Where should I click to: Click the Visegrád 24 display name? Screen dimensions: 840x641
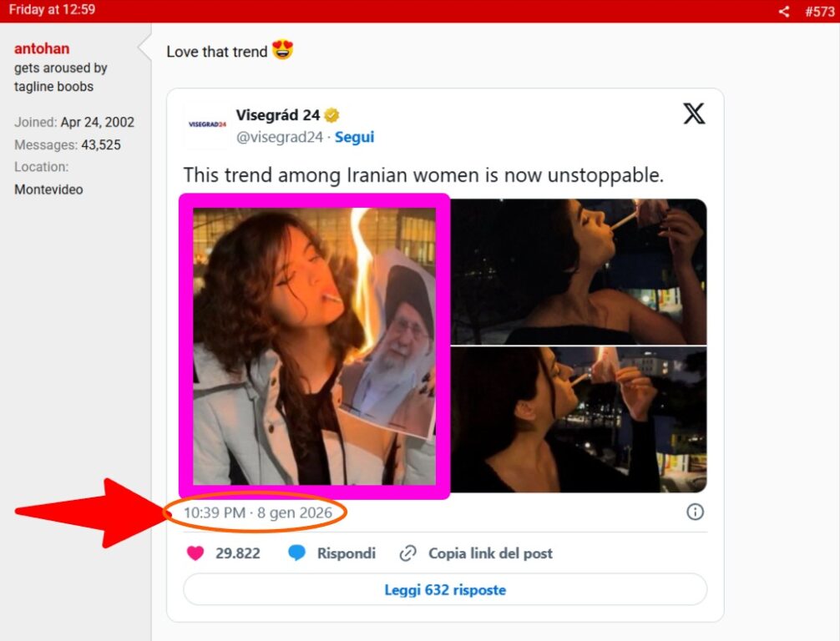(277, 115)
